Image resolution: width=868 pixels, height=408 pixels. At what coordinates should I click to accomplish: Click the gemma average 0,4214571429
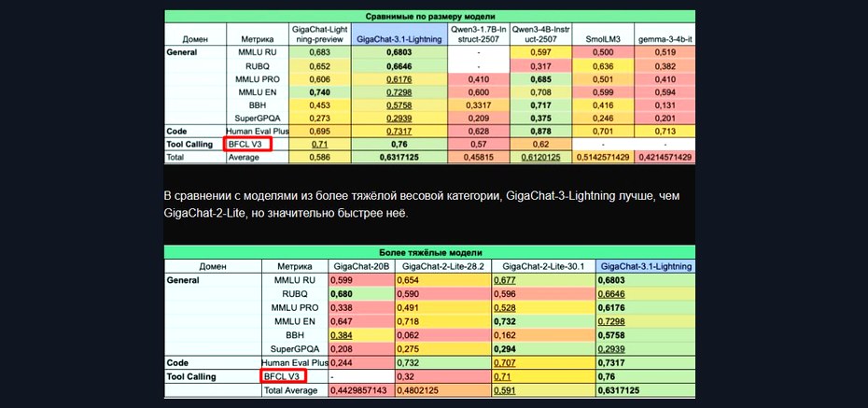pos(665,157)
